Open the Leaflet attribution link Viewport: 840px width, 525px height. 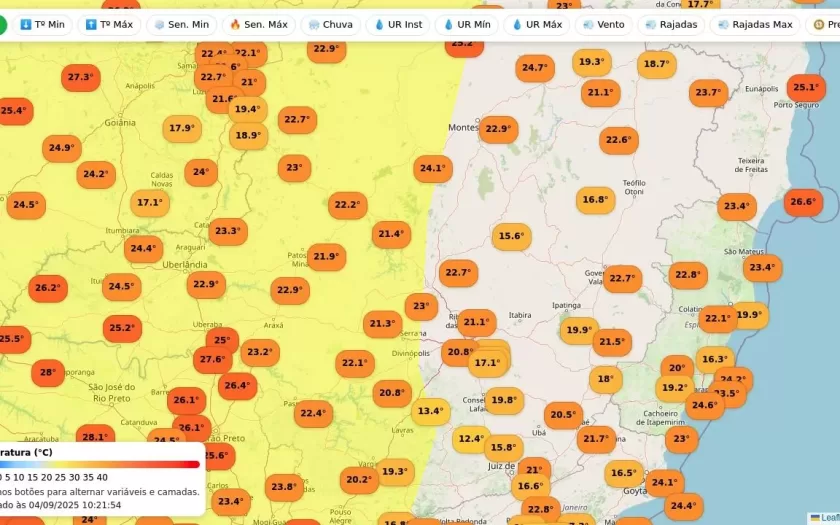tap(829, 518)
